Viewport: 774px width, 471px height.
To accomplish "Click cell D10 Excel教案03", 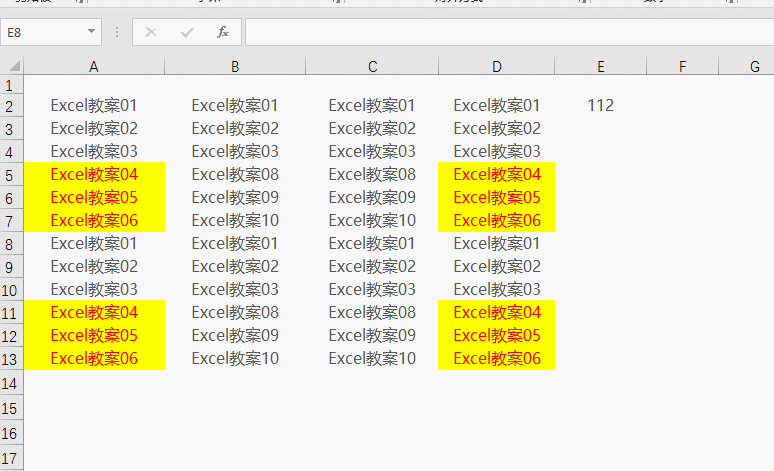I will [497, 289].
